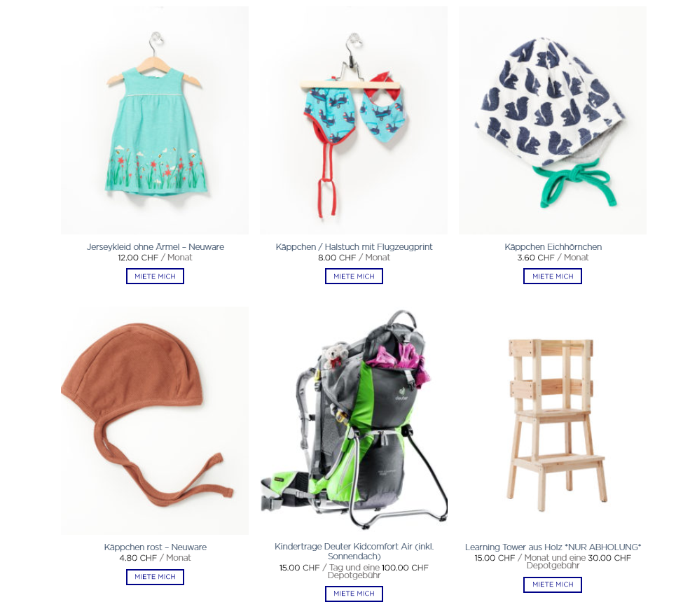Open the rust-colored cap image
690x616 pixels.
155,421
